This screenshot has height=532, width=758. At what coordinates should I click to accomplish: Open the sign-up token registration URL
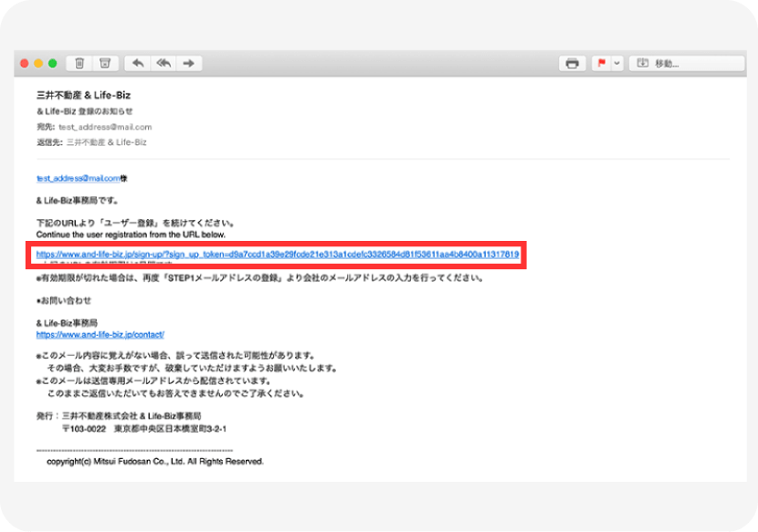278,255
